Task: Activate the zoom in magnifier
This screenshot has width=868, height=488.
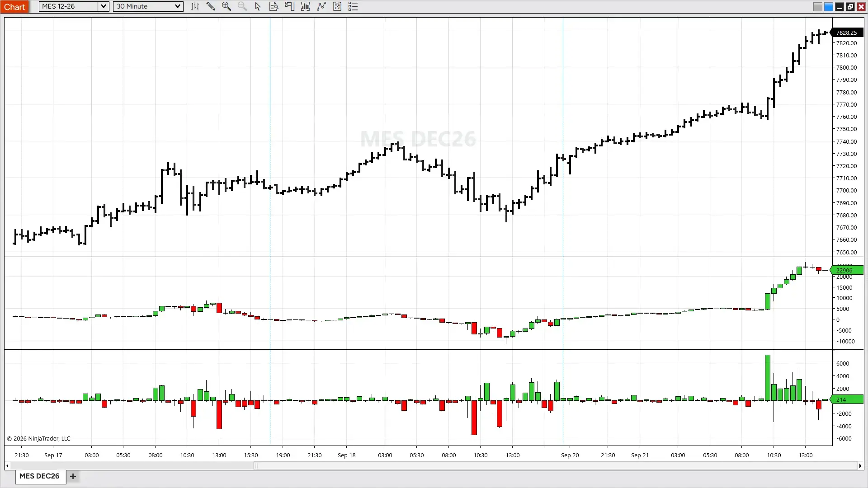Action: click(x=226, y=6)
